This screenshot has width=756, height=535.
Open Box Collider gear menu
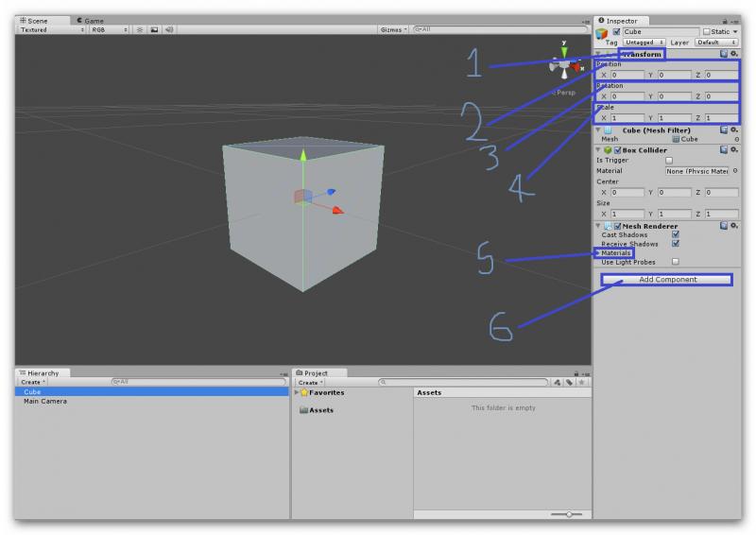734,150
